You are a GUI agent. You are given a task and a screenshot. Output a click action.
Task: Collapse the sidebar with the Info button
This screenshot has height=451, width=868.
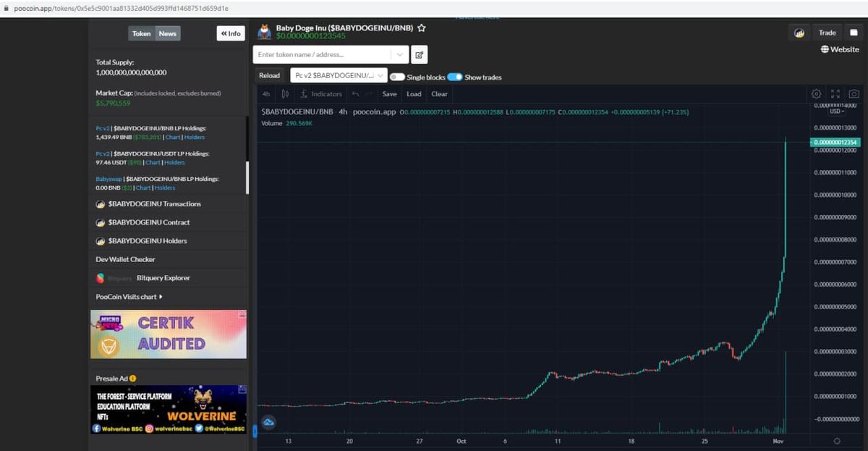pyautogui.click(x=231, y=33)
